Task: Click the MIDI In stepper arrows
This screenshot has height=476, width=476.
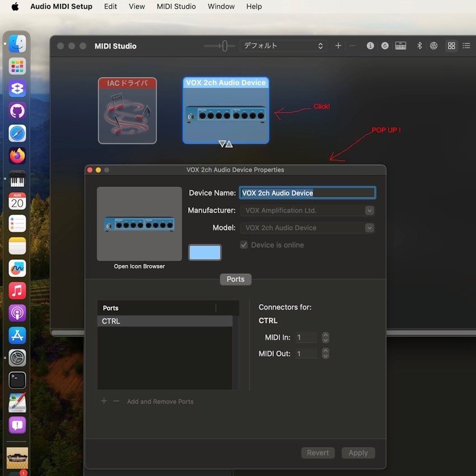Action: click(x=325, y=337)
